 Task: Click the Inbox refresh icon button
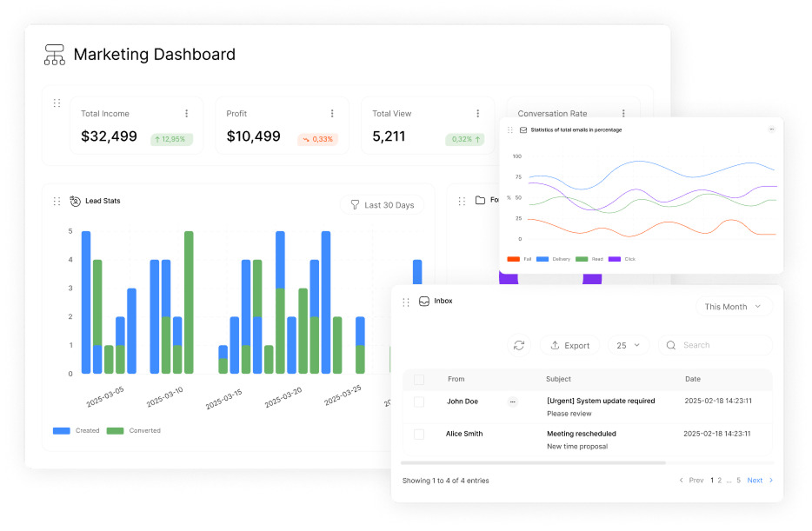click(519, 345)
